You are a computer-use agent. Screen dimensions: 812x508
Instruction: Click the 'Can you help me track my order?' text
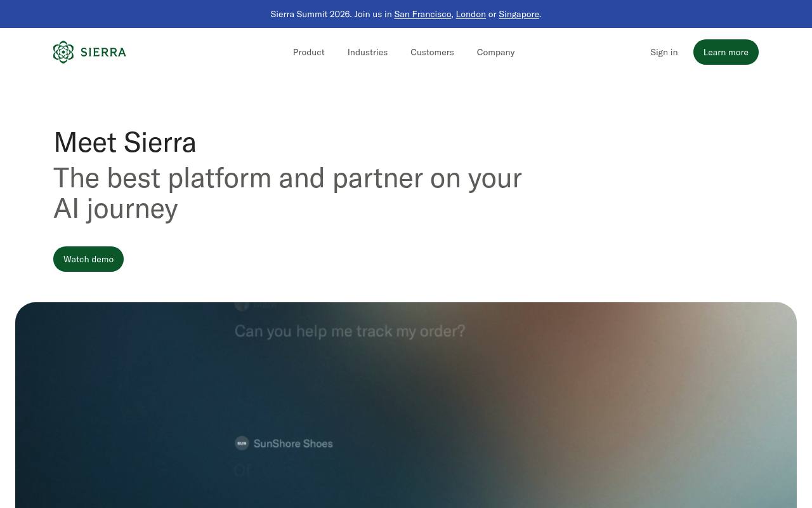pyautogui.click(x=350, y=331)
